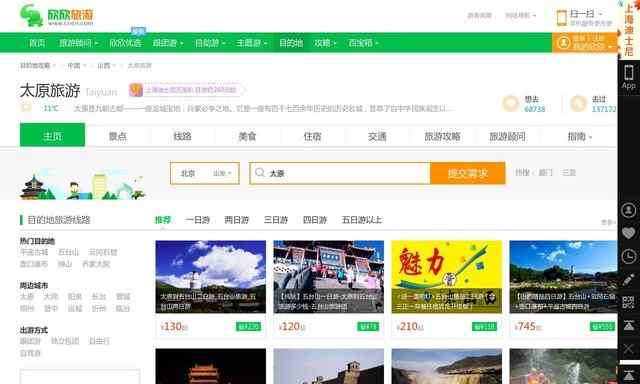The width and height of the screenshot is (640, 384).
Task: Open the ¥745 four-day tour thumbnail
Action: click(563, 277)
